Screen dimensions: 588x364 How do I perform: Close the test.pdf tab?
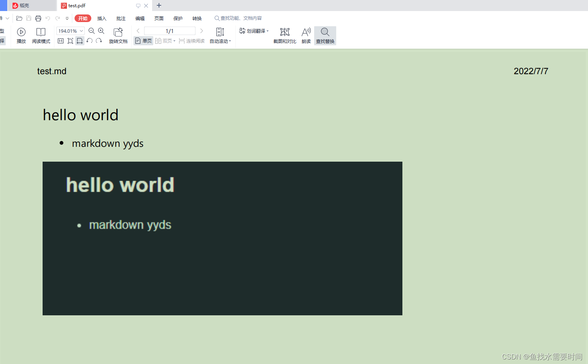coord(146,6)
